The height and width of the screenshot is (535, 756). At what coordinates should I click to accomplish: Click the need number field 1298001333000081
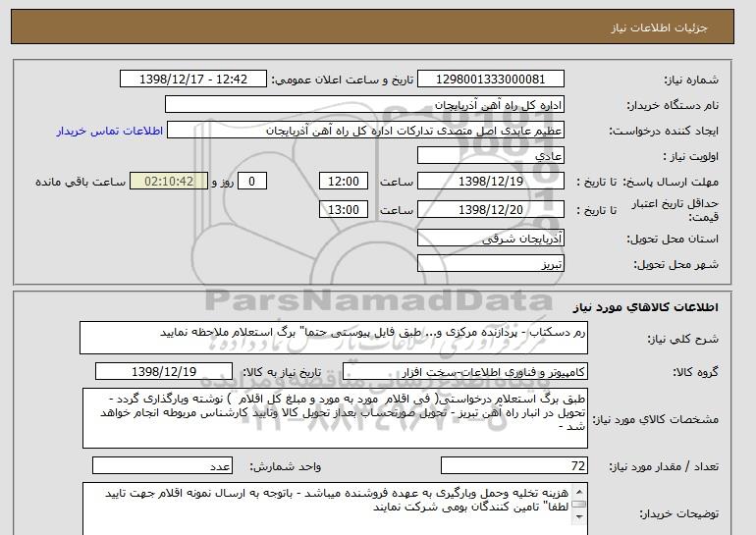(x=490, y=80)
